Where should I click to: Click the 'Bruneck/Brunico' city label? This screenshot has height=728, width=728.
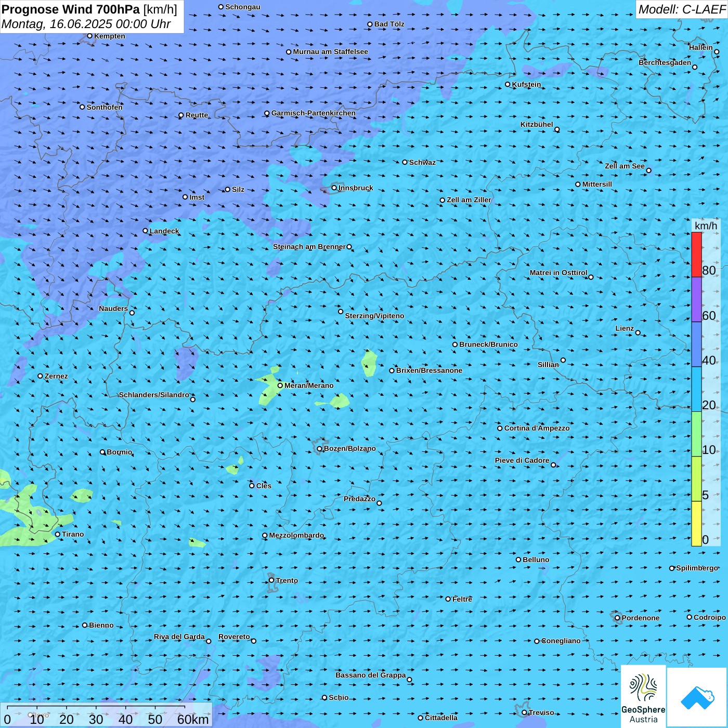point(488,344)
